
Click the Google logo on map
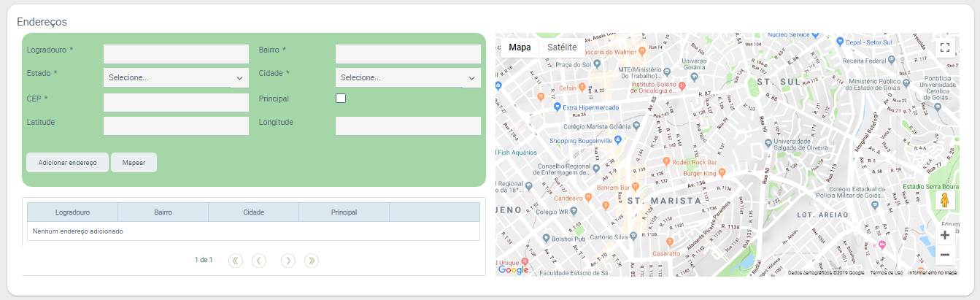coord(513,269)
